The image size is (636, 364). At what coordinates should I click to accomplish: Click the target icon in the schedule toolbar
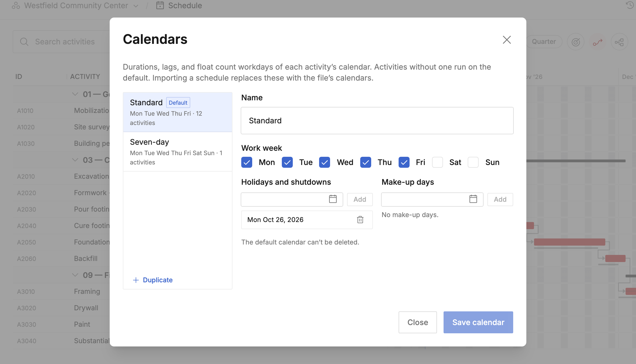point(576,42)
